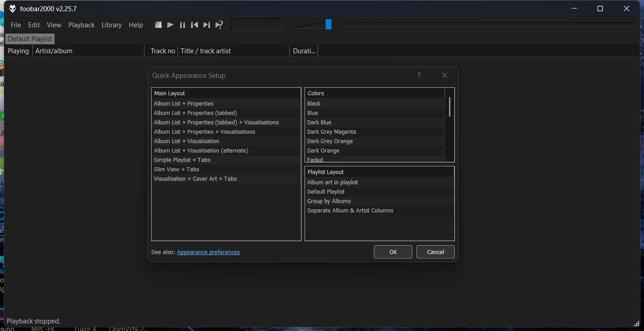The image size is (644, 331).
Task: Close the Quick Appearance Setup dialog
Action: [x=445, y=75]
